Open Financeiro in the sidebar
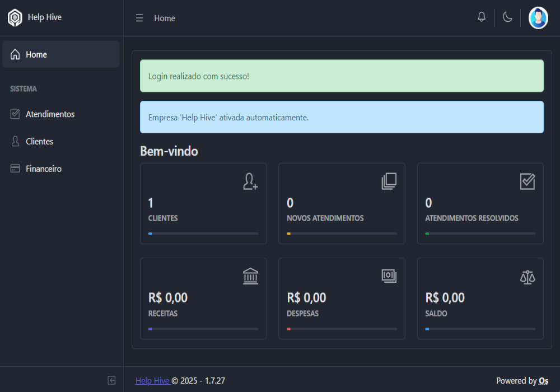 pyautogui.click(x=43, y=169)
